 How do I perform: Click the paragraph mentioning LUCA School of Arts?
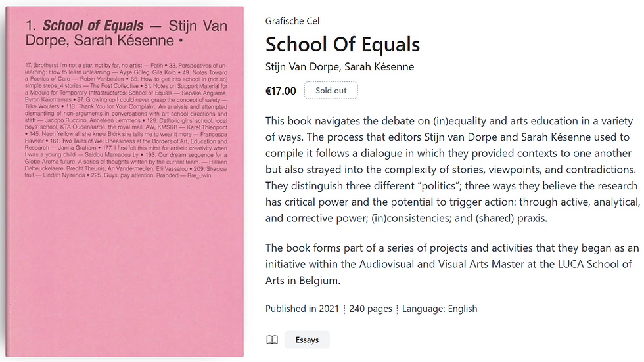pyautogui.click(x=452, y=264)
